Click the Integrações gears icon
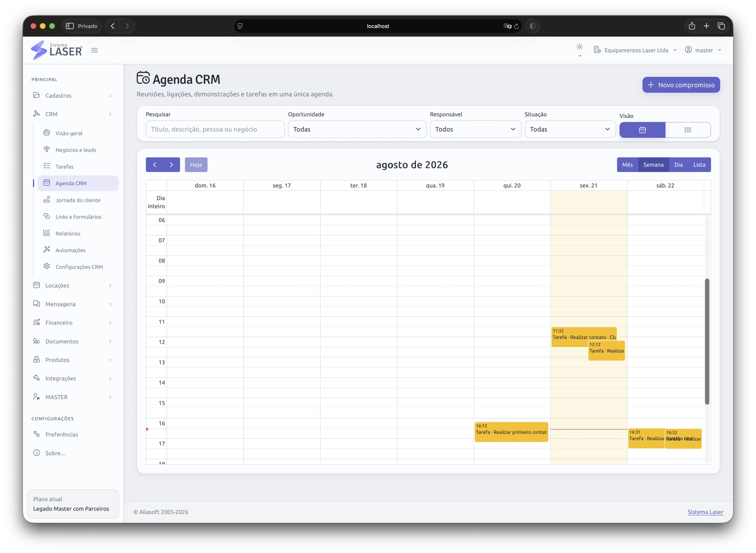The height and width of the screenshot is (553, 756). [36, 378]
